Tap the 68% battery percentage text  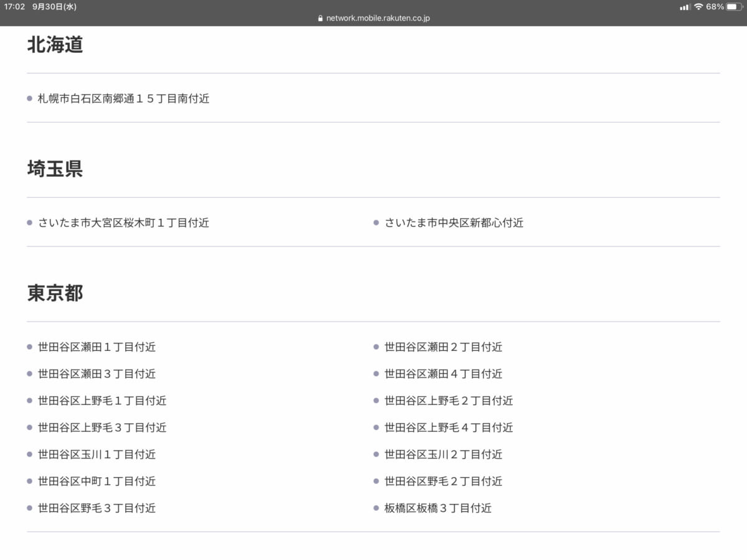coord(715,7)
